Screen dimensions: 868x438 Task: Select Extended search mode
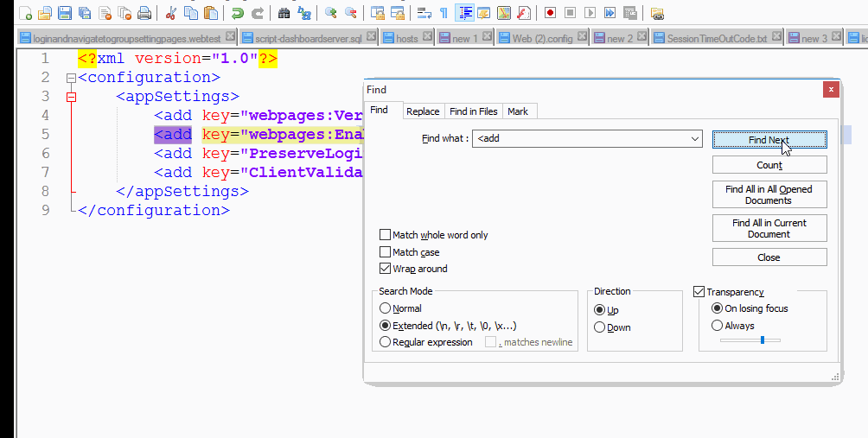click(385, 326)
